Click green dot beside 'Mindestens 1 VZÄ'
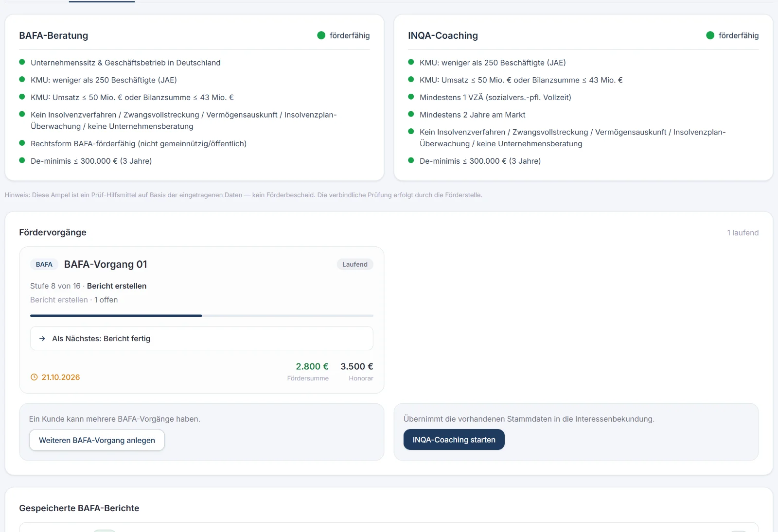The width and height of the screenshot is (778, 532). (x=411, y=97)
